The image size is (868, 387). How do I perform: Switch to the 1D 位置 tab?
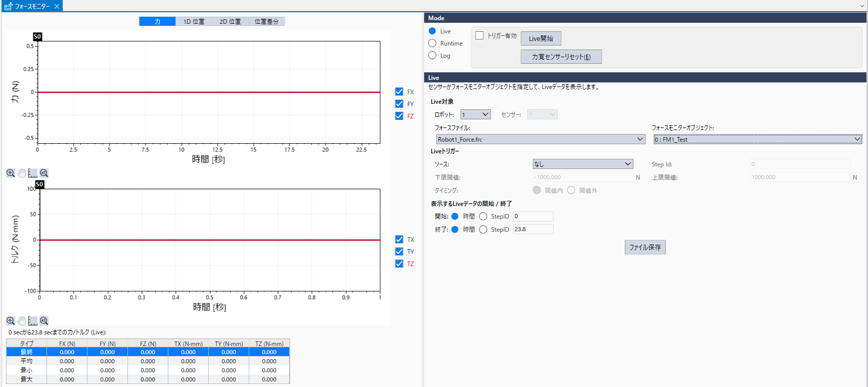tap(194, 21)
